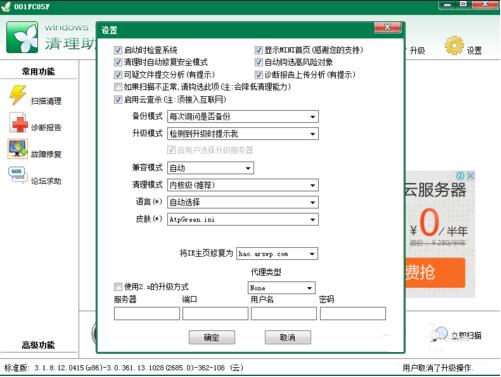Open the 升级模式 dropdown
The image size is (501, 377).
click(x=243, y=134)
